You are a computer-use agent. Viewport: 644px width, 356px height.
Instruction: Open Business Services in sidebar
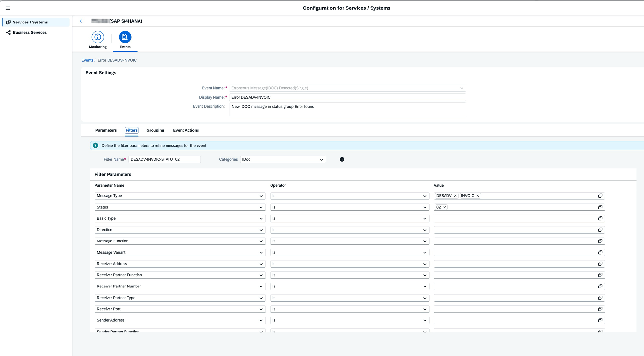(30, 32)
